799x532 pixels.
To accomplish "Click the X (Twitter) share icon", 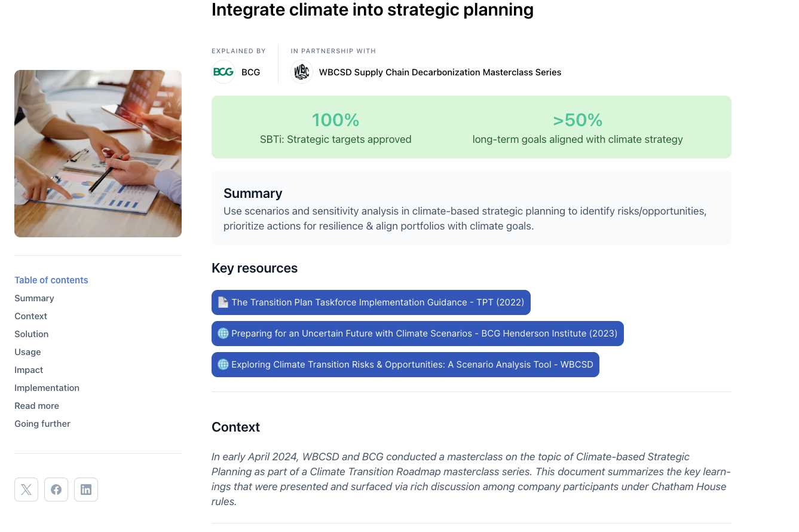I will pos(26,490).
